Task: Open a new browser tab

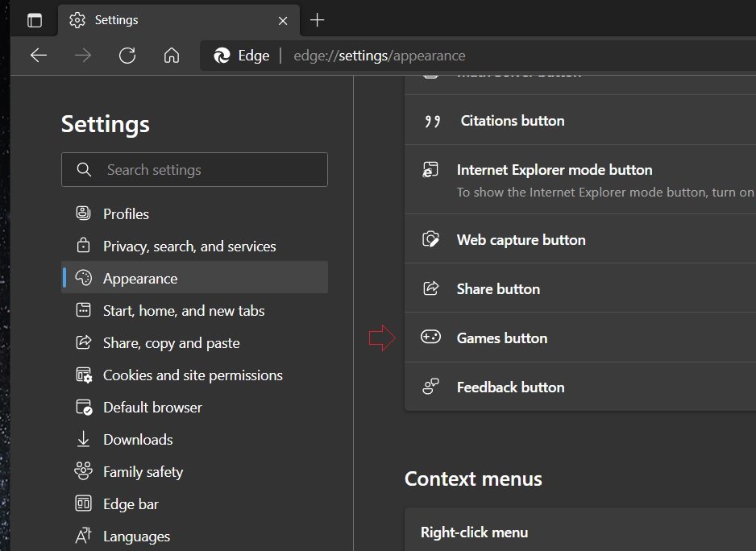Action: (x=318, y=20)
